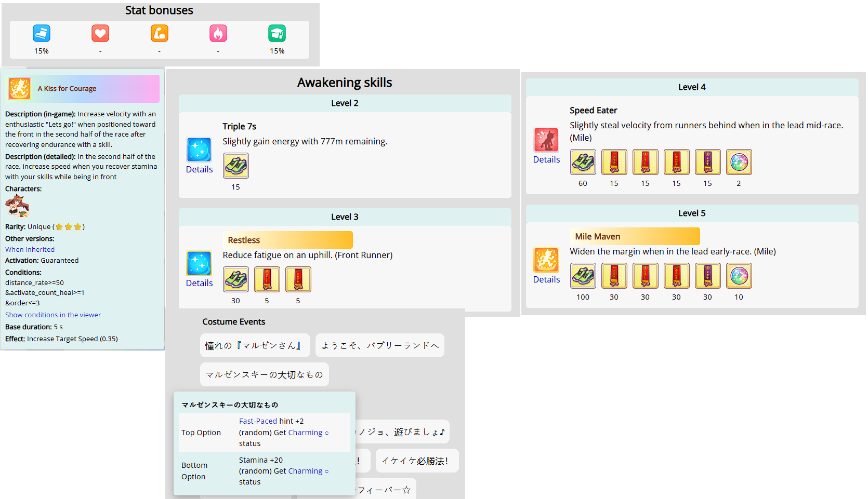Screen dimensions: 868x499
Task: Click the rainbow orb item costing 10
Action: click(739, 276)
